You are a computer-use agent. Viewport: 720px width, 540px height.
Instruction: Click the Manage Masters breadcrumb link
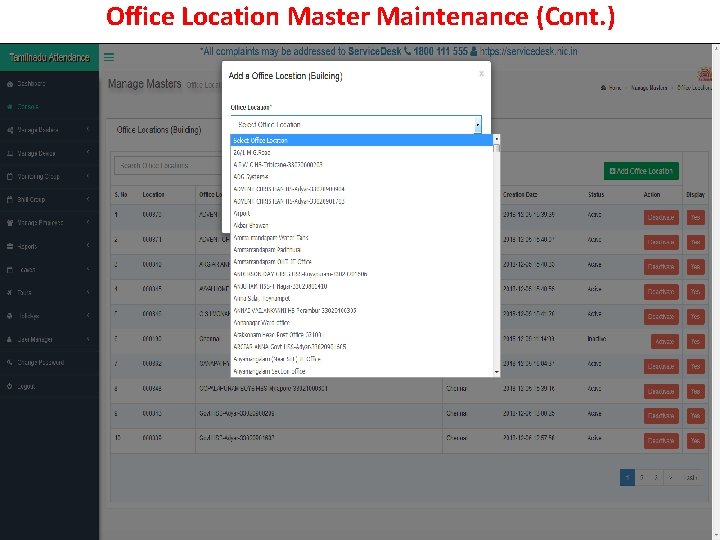[649, 88]
